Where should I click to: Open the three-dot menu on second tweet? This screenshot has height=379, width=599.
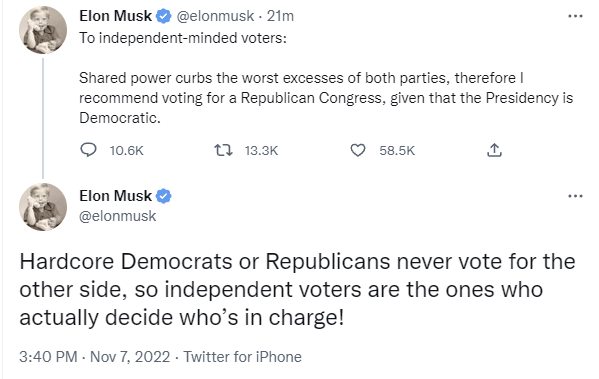(x=575, y=196)
